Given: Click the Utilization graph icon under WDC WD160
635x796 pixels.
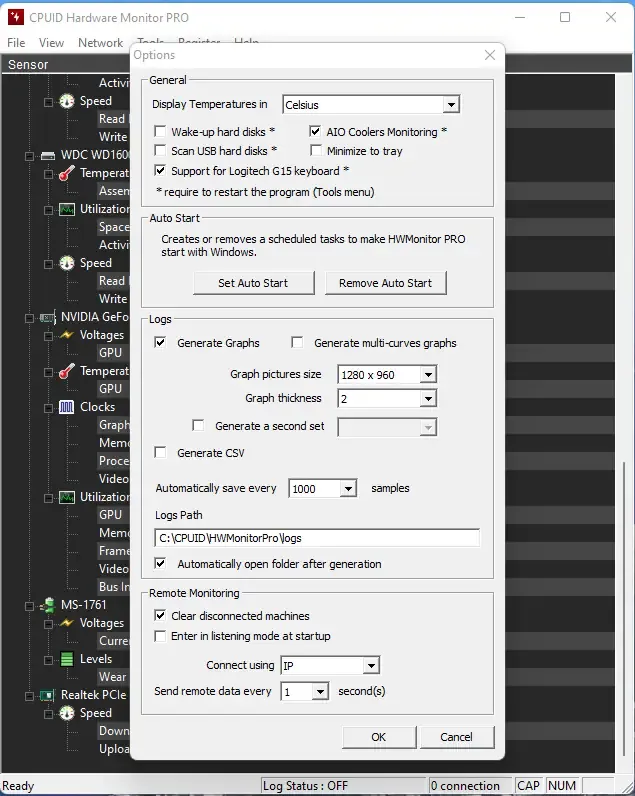Looking at the screenshot, I should coord(66,209).
